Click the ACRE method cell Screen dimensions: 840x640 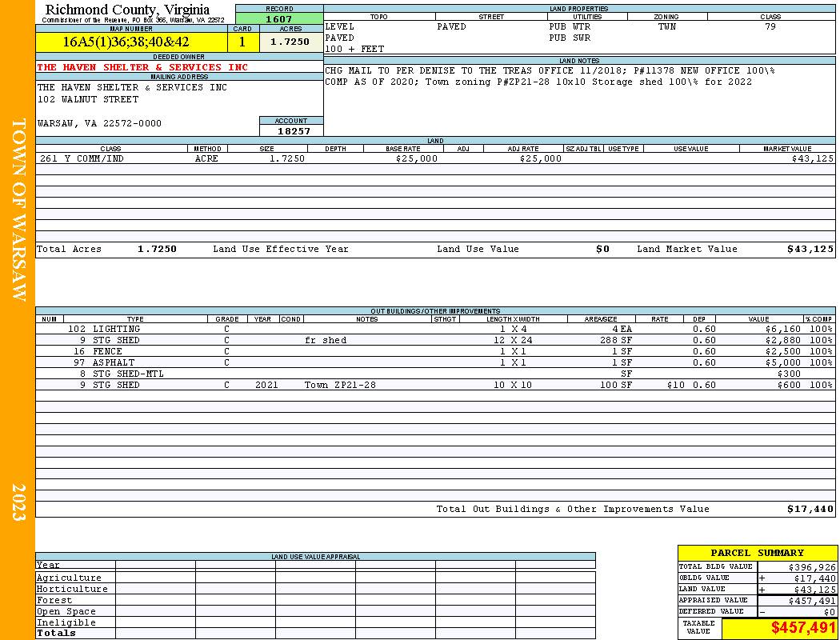(x=206, y=158)
